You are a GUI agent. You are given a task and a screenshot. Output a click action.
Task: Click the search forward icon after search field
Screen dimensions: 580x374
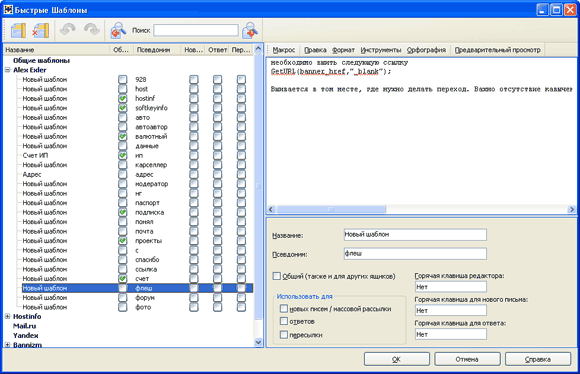point(250,30)
